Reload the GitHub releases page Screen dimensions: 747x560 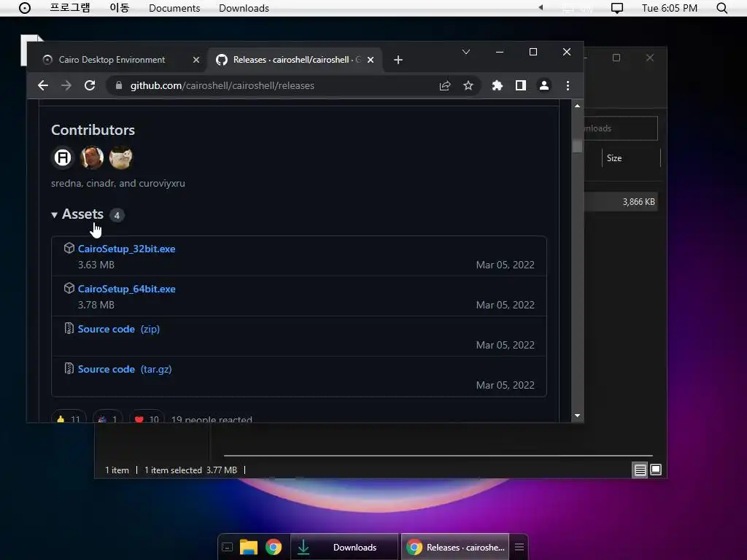(x=90, y=86)
